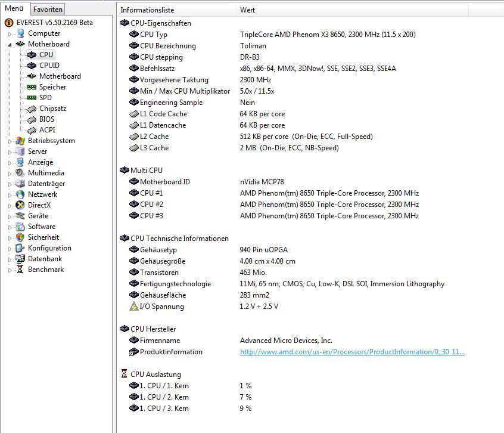Select the ACPI icon
This screenshot has width=504, height=433.
tap(32, 130)
